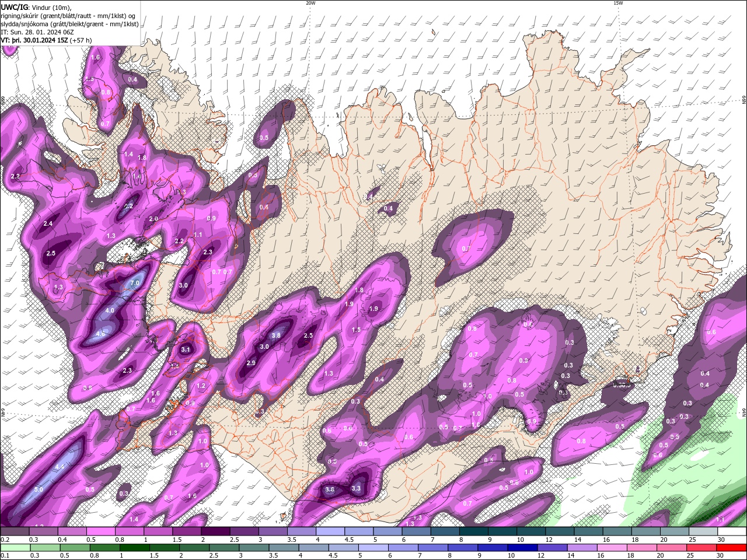Click the "0.1" label in the lower legend

[x=5, y=556]
